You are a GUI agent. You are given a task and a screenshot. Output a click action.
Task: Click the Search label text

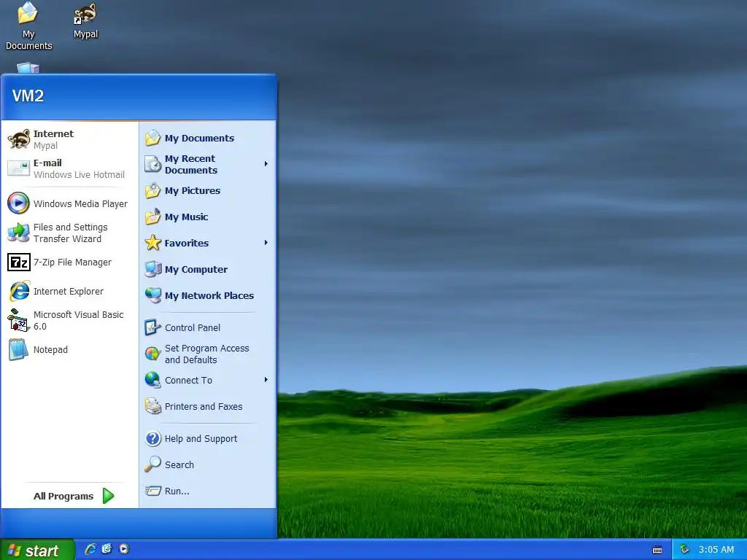click(x=179, y=464)
